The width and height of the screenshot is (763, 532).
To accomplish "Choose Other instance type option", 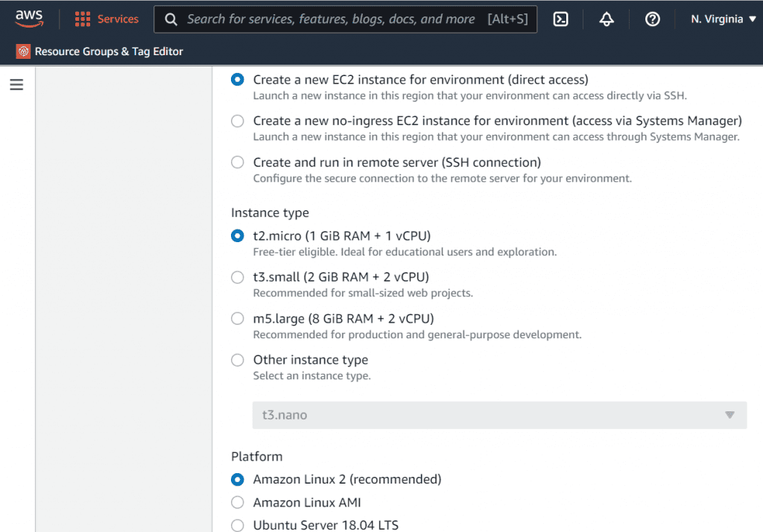I will point(238,360).
